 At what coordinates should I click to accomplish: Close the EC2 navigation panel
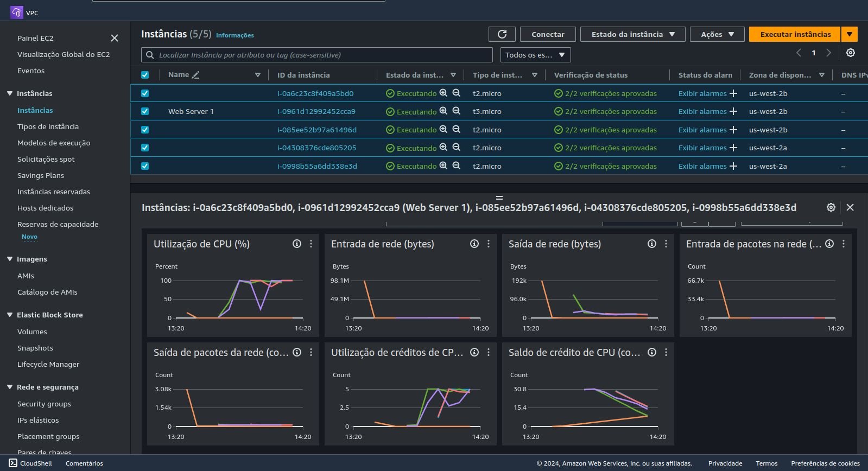(115, 38)
